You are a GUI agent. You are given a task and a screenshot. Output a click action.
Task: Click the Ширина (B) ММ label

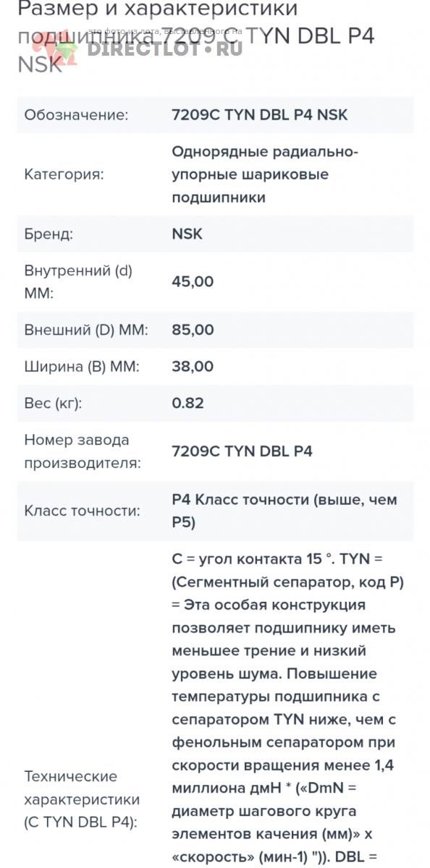pyautogui.click(x=82, y=367)
